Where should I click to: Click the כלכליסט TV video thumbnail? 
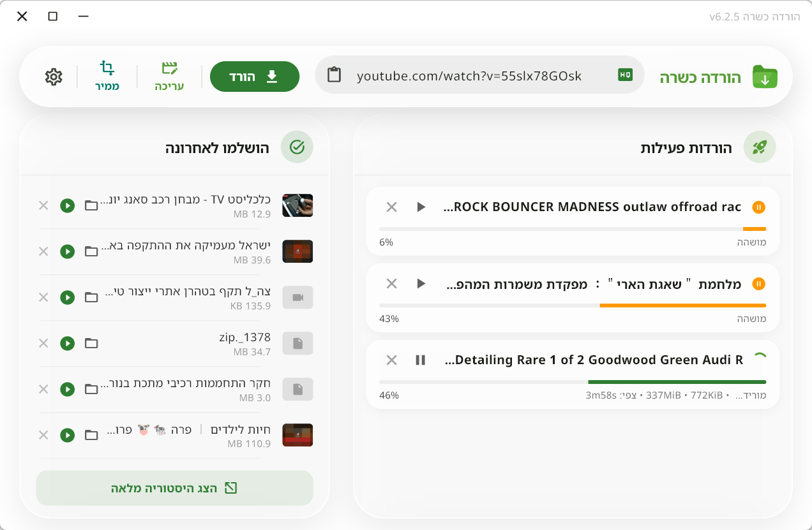point(297,205)
